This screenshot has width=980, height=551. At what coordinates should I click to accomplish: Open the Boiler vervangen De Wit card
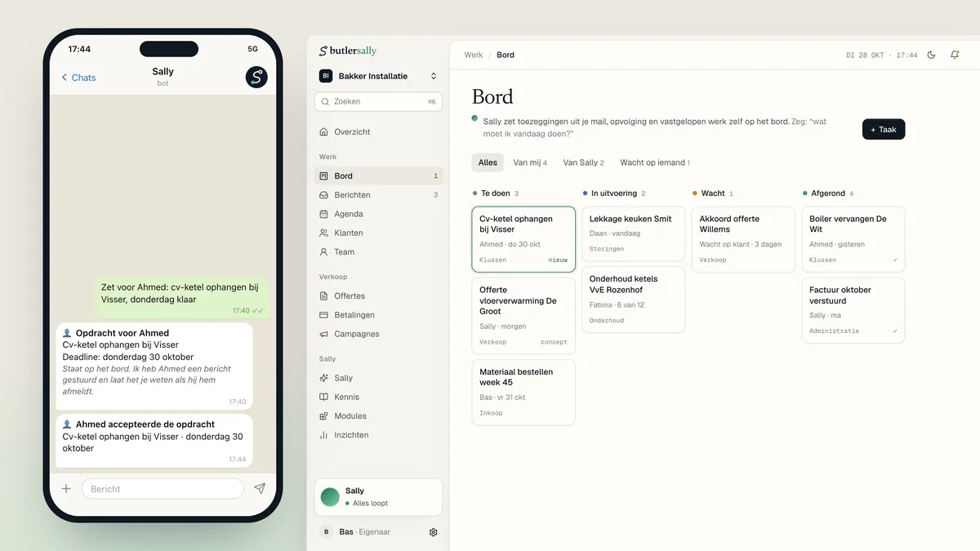[x=853, y=239]
